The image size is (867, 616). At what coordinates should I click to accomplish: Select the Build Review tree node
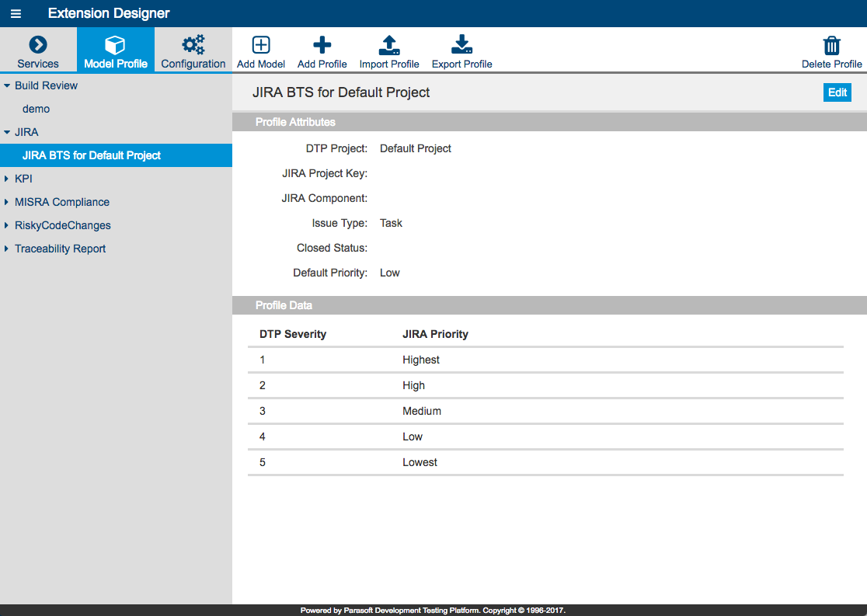click(x=46, y=85)
